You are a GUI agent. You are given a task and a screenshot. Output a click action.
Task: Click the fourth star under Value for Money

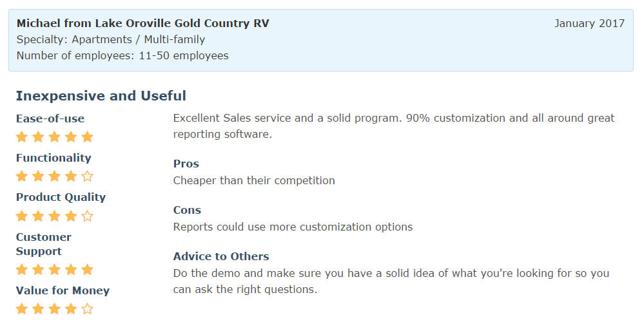click(71, 309)
